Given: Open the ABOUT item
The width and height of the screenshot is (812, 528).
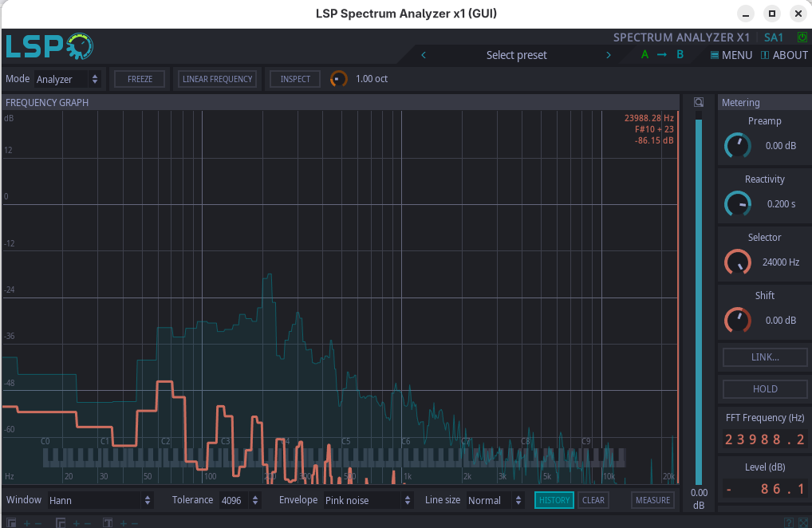Looking at the screenshot, I should coord(784,55).
